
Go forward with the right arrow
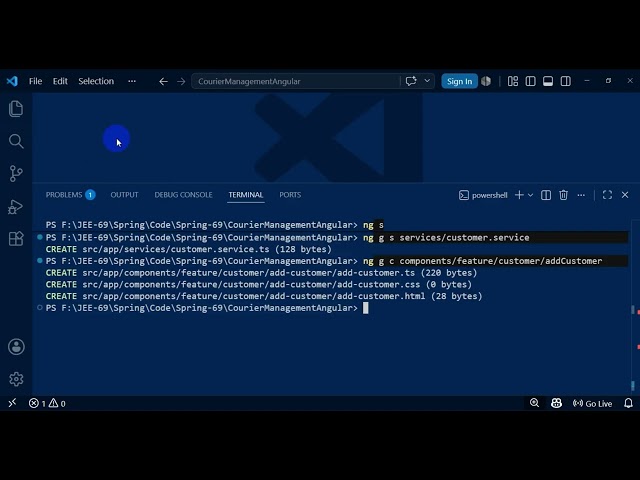181,82
